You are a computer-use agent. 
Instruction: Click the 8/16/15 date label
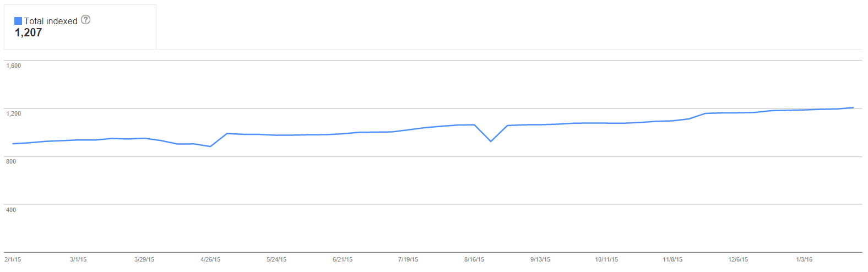[x=474, y=259]
